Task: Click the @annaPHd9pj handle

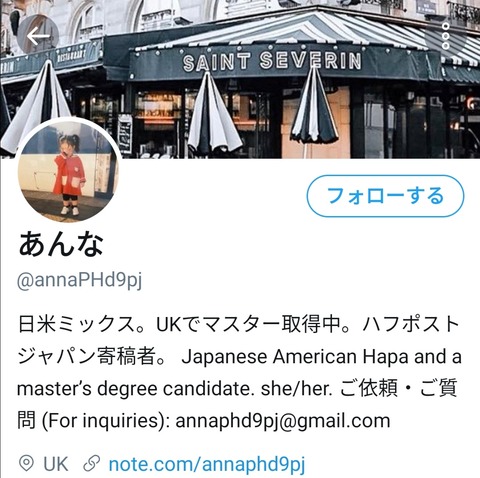Action: tap(79, 281)
